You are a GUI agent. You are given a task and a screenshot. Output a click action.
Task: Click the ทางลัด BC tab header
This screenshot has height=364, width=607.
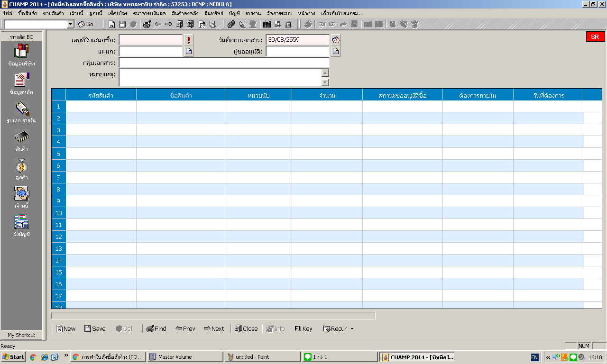pyautogui.click(x=21, y=36)
